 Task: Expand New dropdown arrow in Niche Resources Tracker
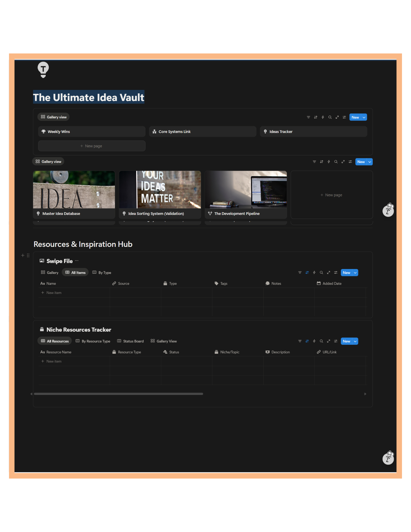coord(355,341)
